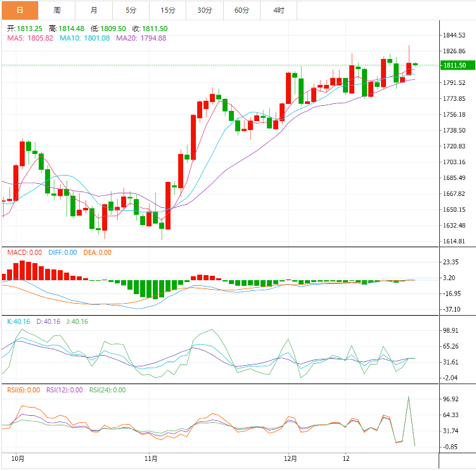476x471 pixels.
Task: Select the DIFF value label
Action: coord(61,252)
